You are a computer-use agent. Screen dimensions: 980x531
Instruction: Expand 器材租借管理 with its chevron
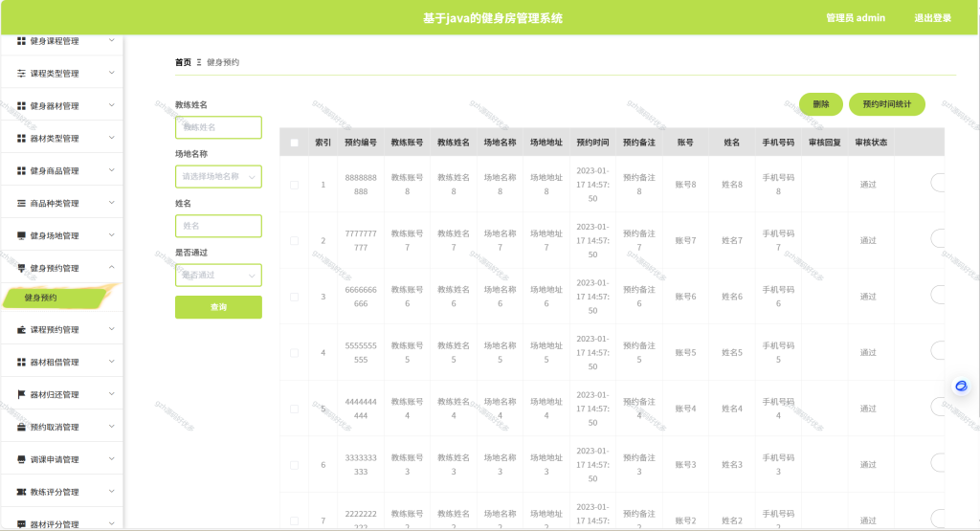(x=112, y=362)
